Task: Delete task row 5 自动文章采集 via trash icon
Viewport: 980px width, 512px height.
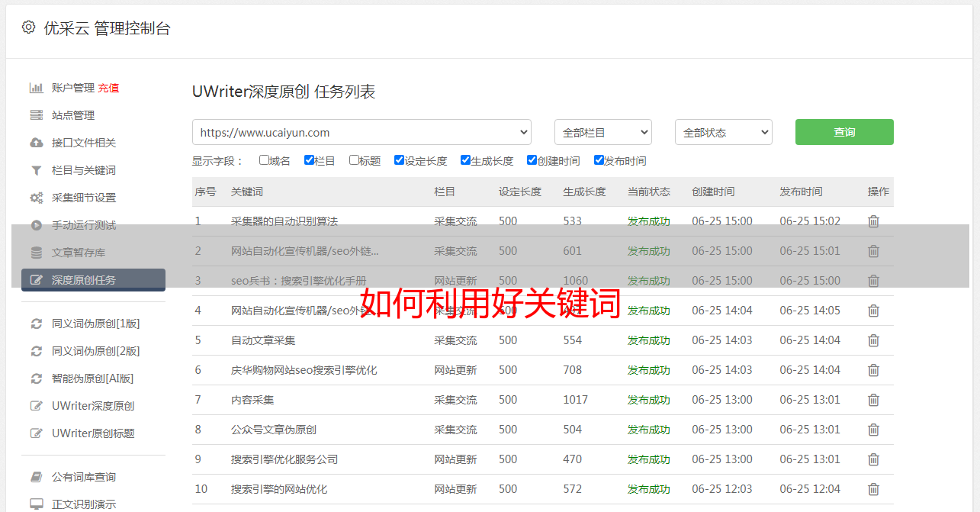Action: pos(873,340)
